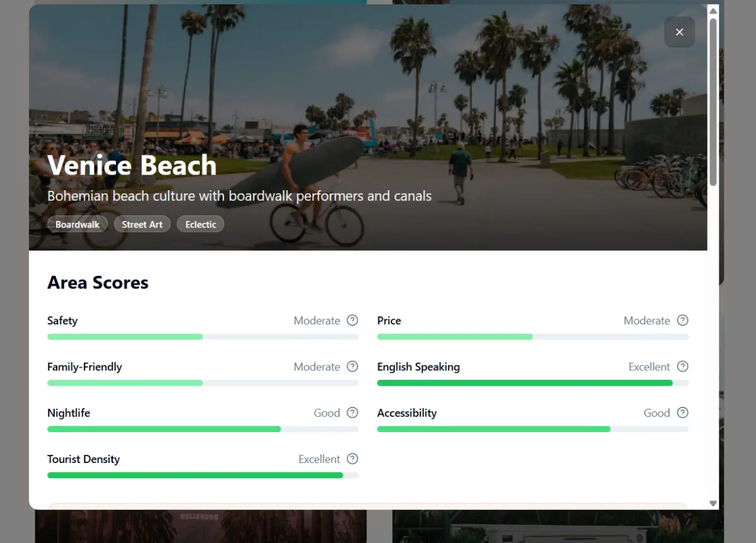Open the Family-Friendly info question mark
This screenshot has width=756, height=543.
tap(352, 367)
